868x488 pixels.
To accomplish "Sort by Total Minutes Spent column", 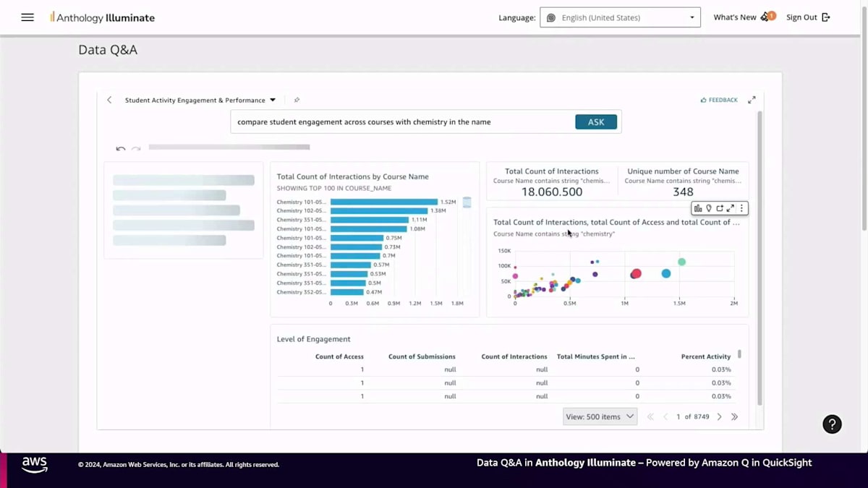I will pos(596,356).
